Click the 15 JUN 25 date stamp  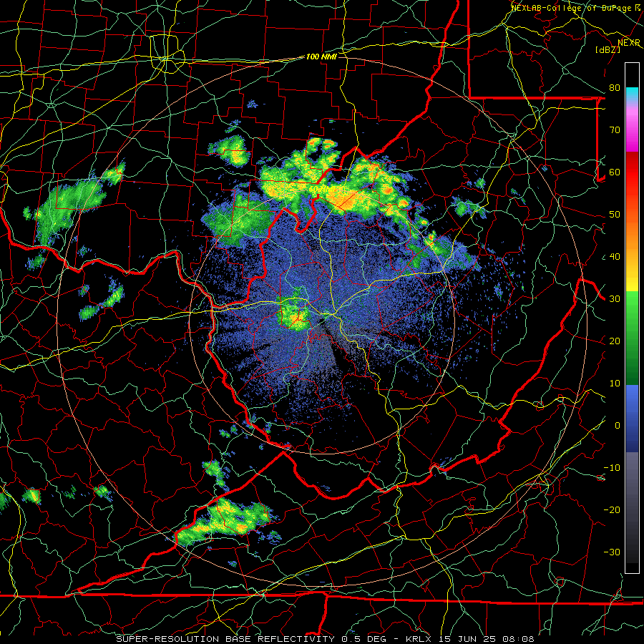467,639
